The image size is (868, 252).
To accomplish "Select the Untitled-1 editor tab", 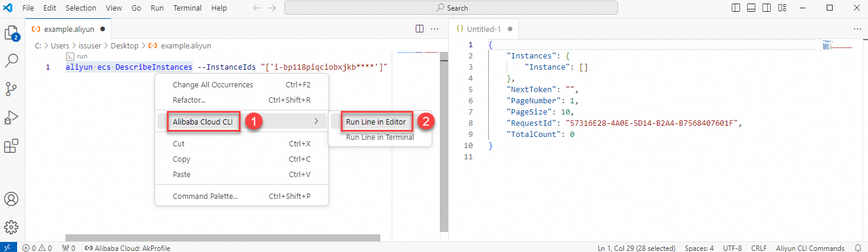I will click(484, 28).
